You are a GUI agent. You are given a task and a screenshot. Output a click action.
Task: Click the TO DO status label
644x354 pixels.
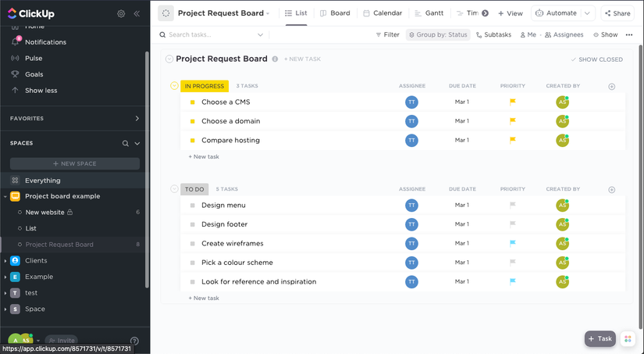click(194, 189)
